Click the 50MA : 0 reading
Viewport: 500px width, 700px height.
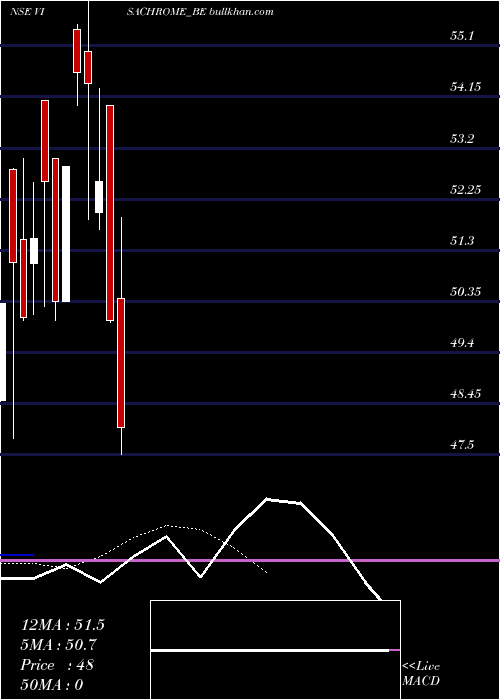point(52,685)
